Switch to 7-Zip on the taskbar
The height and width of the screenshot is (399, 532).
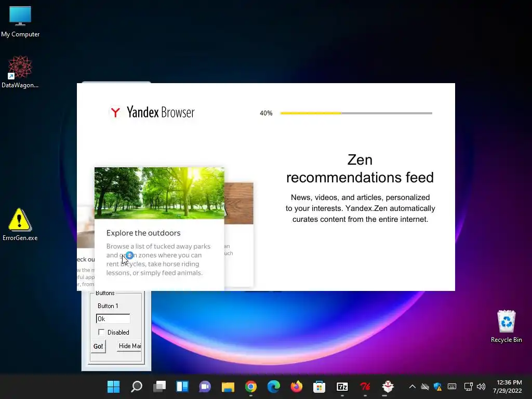coord(342,387)
